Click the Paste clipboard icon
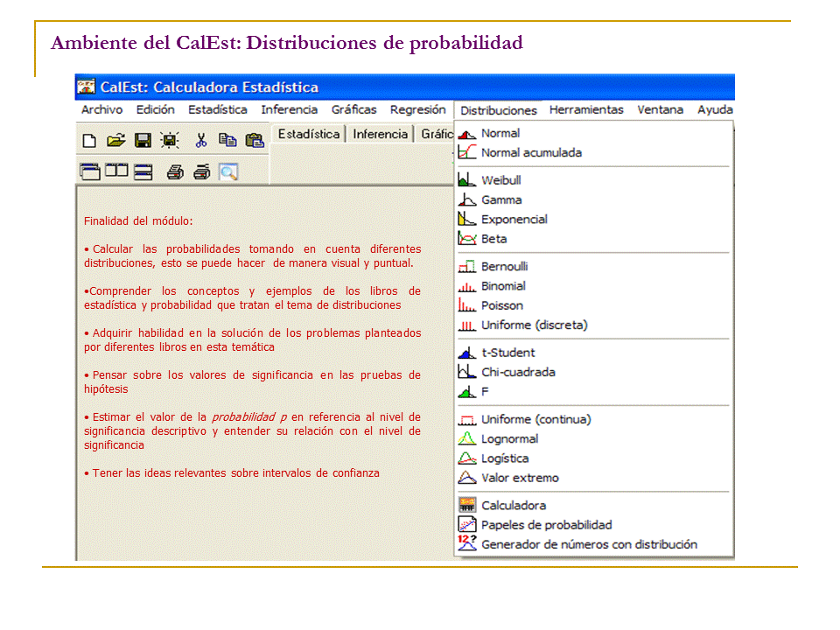840x630 pixels. click(x=255, y=140)
